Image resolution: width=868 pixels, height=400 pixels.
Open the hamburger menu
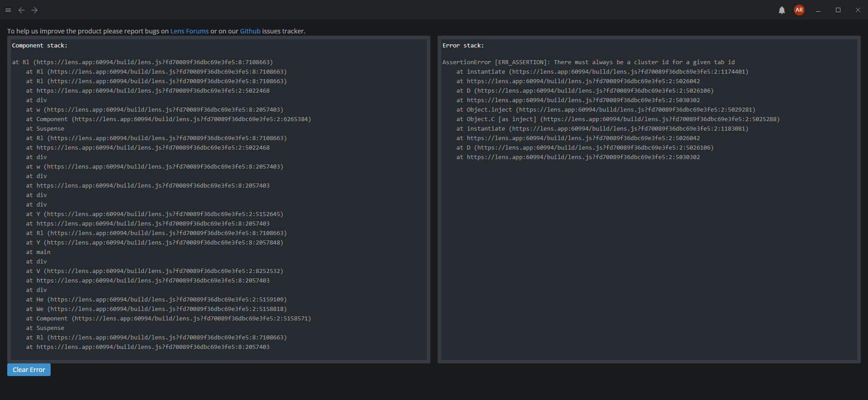click(8, 10)
